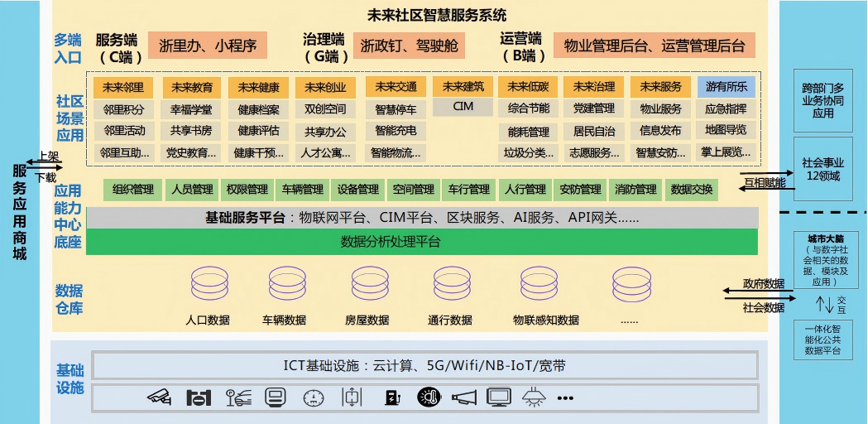Open the 未来邻里 scenario header
868x424 pixels.
coord(122,87)
